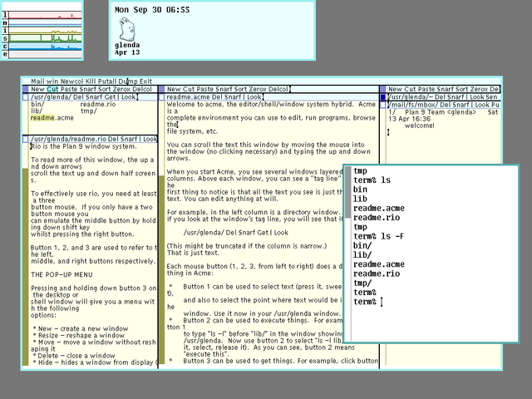Click the /mail/fs/mbox/ path in its tag
532x399 pixels.
413,106
